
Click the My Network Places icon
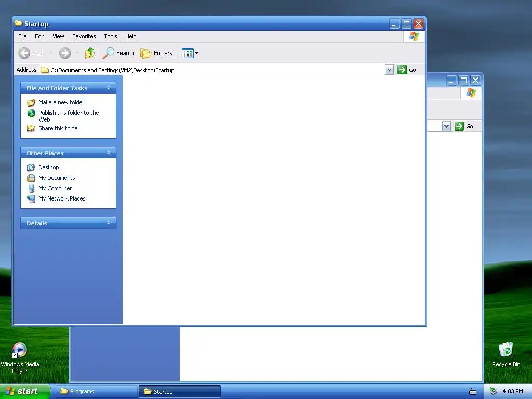31,198
